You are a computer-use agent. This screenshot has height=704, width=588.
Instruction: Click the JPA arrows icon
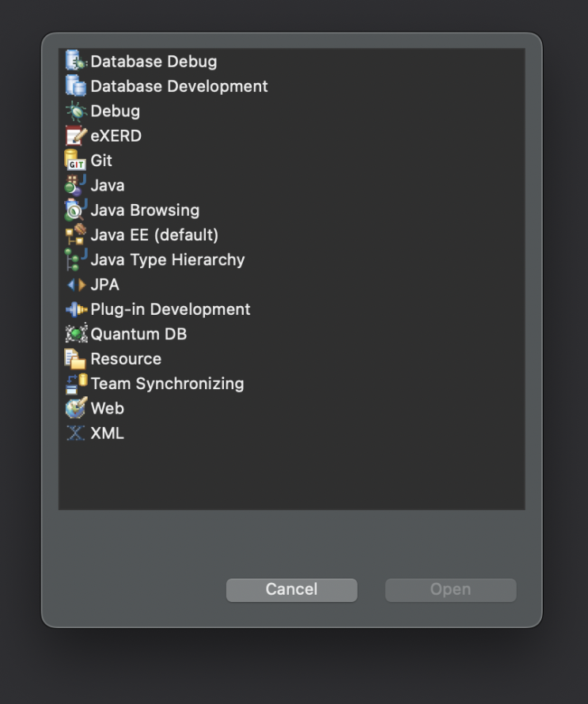75,284
